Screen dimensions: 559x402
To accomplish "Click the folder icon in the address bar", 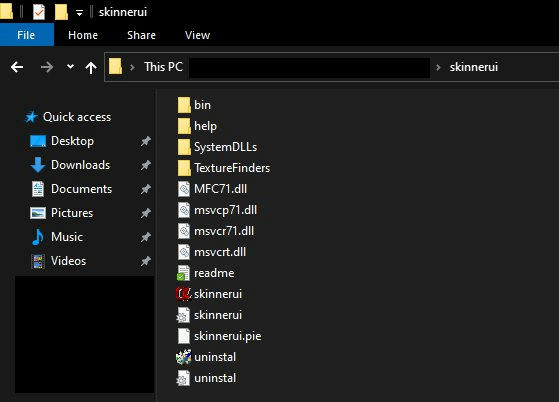I will coord(115,67).
